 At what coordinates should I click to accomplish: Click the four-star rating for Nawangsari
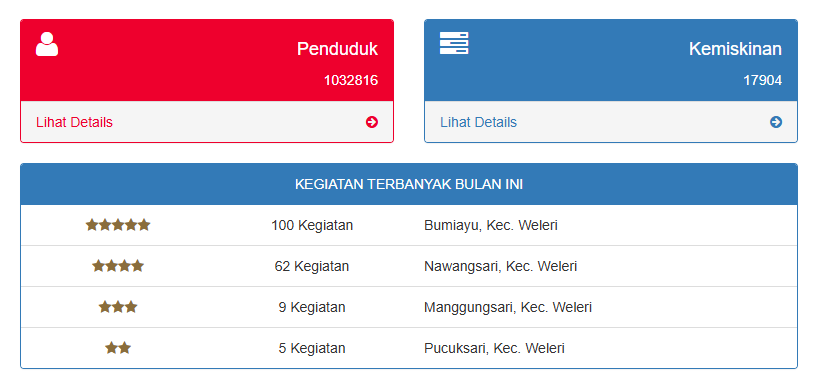tap(118, 266)
